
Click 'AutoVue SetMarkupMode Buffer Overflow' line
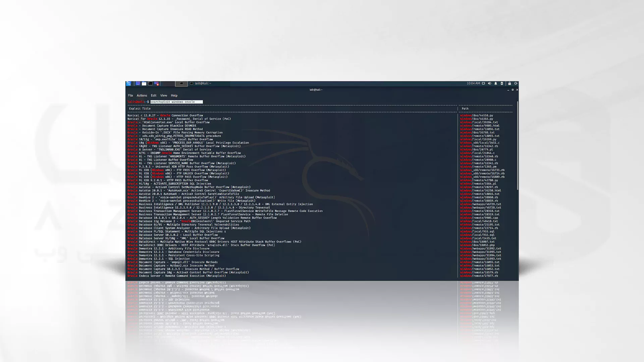(x=189, y=187)
